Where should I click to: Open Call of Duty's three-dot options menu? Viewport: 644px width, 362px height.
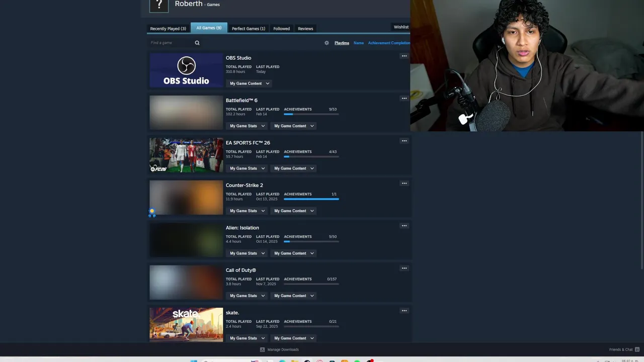coord(404,268)
